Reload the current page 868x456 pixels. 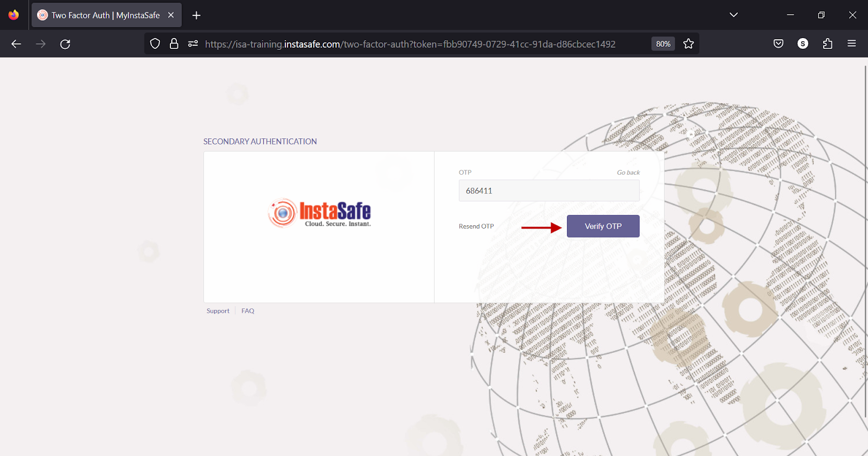pyautogui.click(x=65, y=44)
